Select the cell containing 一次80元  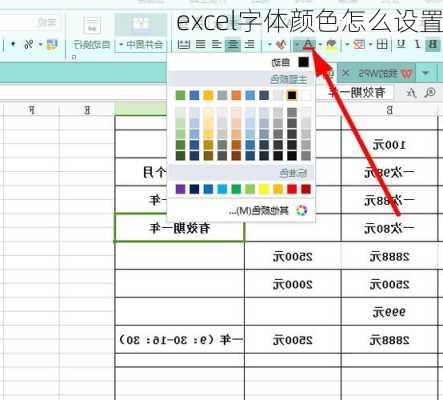(389, 228)
